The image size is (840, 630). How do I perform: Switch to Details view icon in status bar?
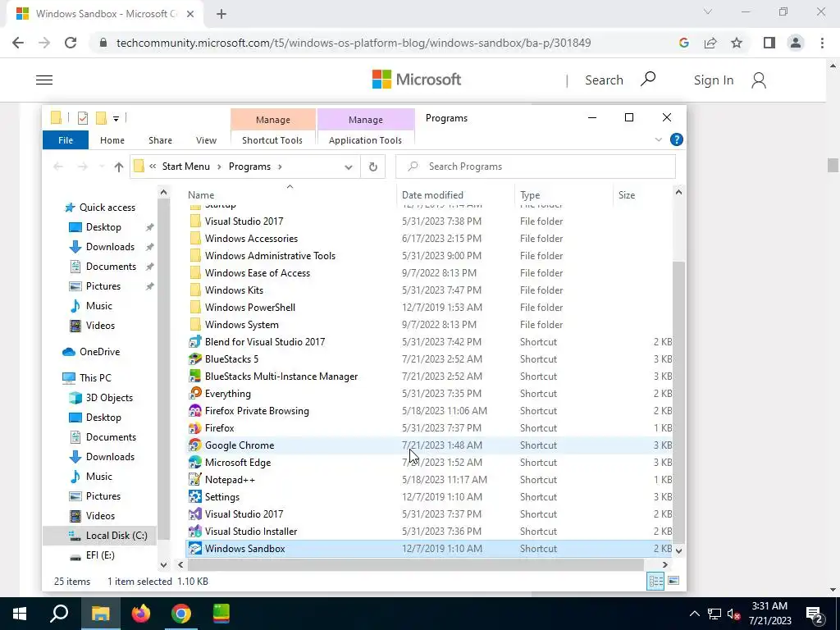coord(655,582)
